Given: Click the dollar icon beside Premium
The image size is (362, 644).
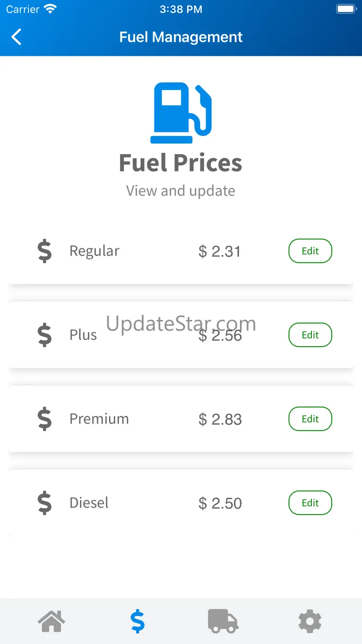Looking at the screenshot, I should (x=45, y=419).
